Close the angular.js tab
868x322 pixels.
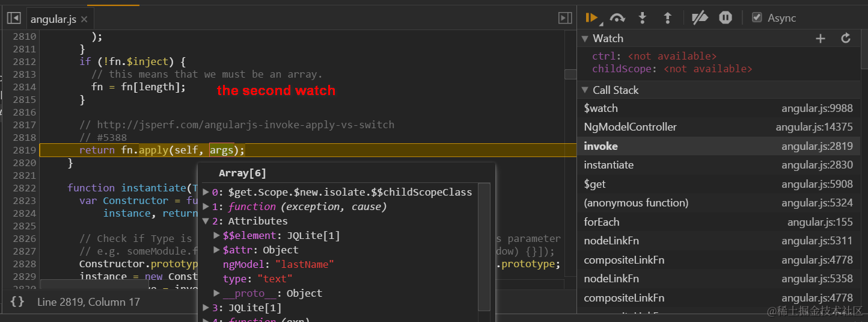coord(84,19)
